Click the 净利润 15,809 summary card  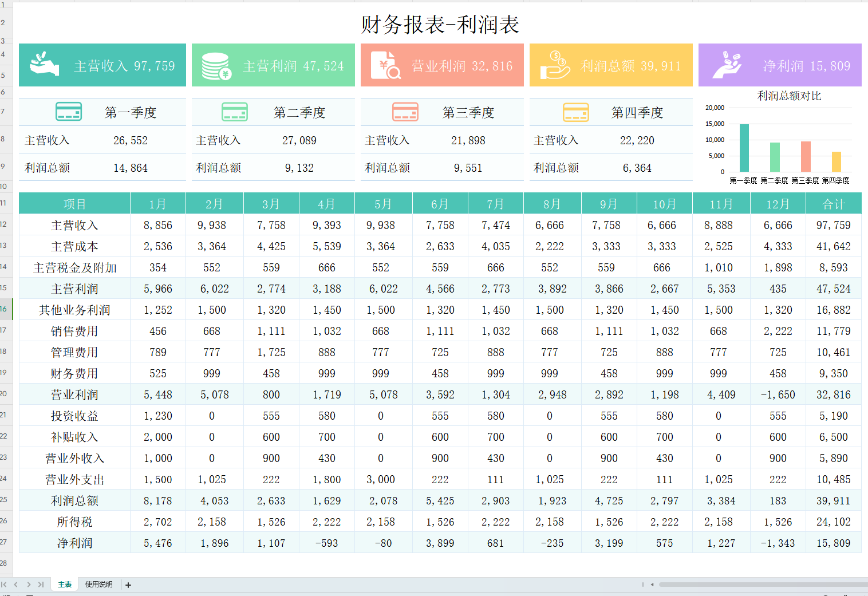click(x=780, y=65)
